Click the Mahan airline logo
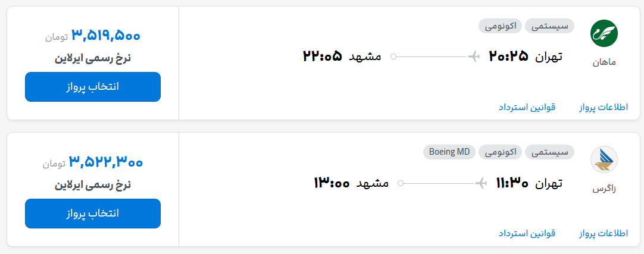 (x=604, y=33)
